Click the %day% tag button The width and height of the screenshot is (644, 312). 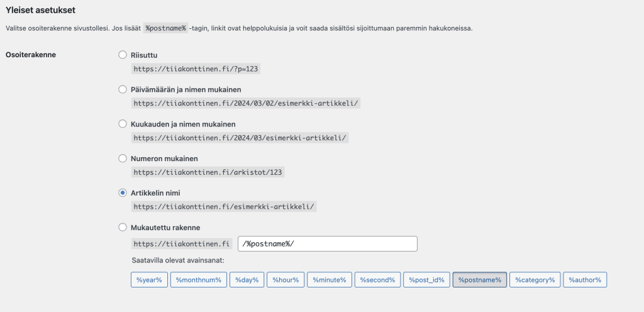pyautogui.click(x=247, y=280)
